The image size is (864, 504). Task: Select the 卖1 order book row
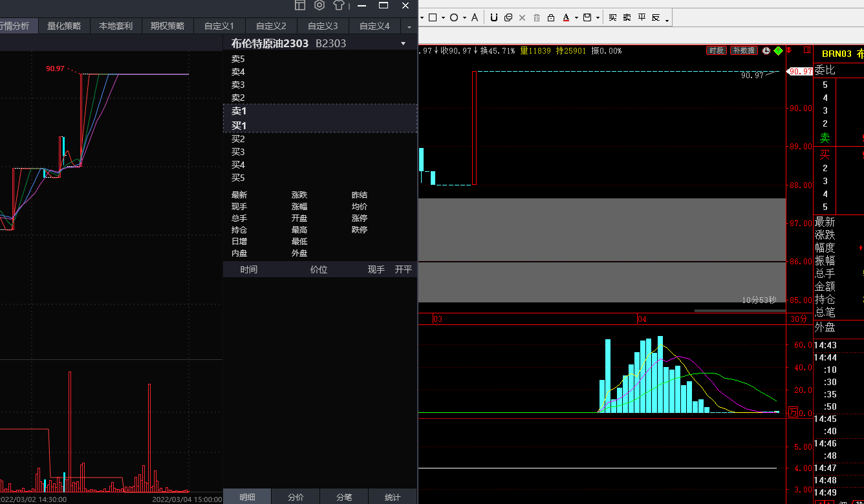coord(320,111)
